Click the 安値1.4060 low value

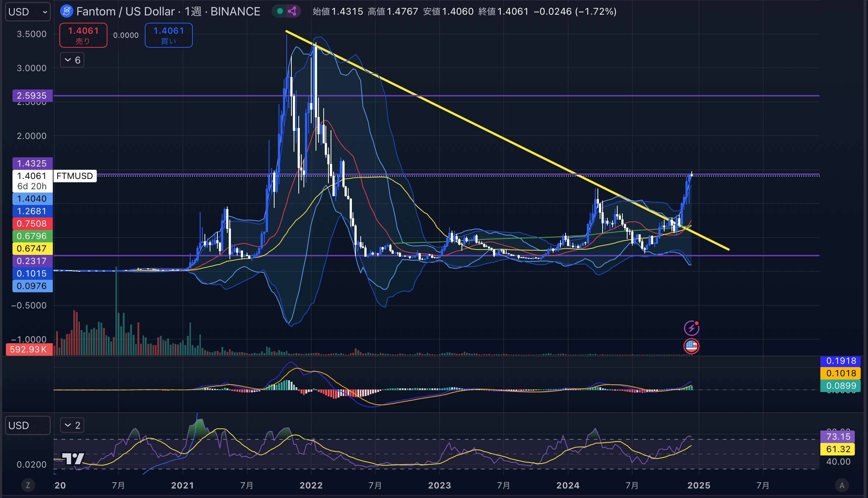(x=448, y=11)
